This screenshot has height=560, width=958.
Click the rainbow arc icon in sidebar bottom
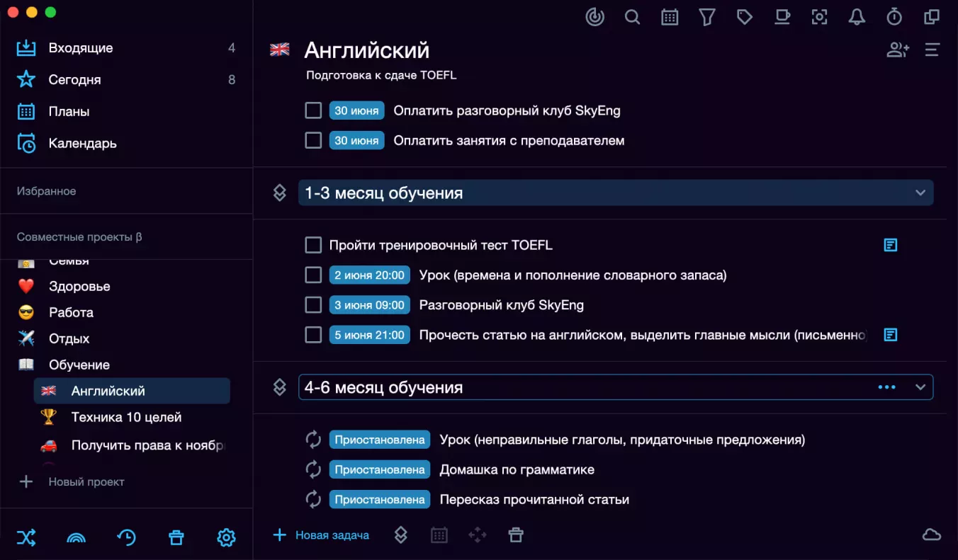(76, 538)
